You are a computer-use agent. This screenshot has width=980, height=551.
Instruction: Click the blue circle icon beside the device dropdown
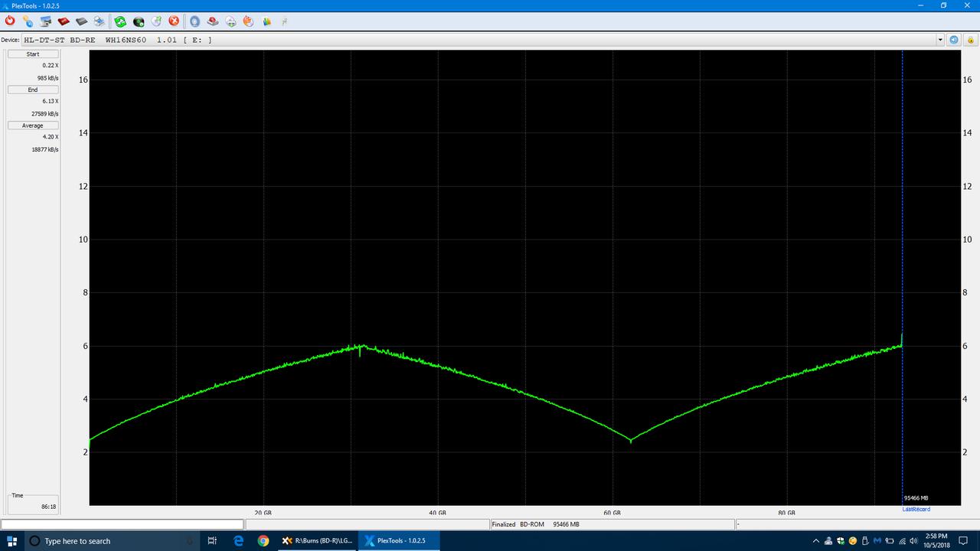coord(954,40)
